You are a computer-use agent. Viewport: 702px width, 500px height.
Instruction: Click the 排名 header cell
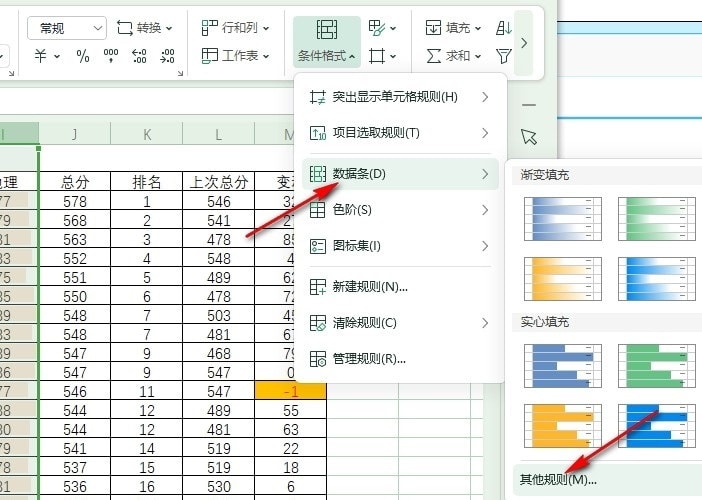tap(147, 182)
